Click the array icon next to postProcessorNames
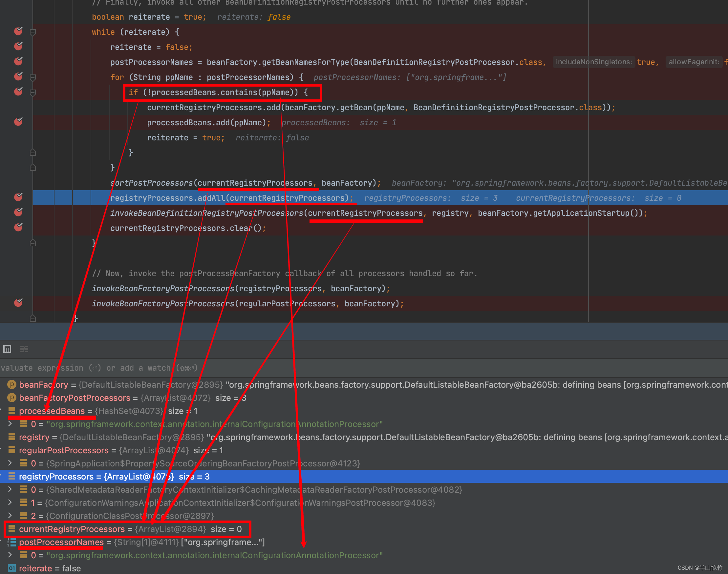728x574 pixels. tap(12, 542)
